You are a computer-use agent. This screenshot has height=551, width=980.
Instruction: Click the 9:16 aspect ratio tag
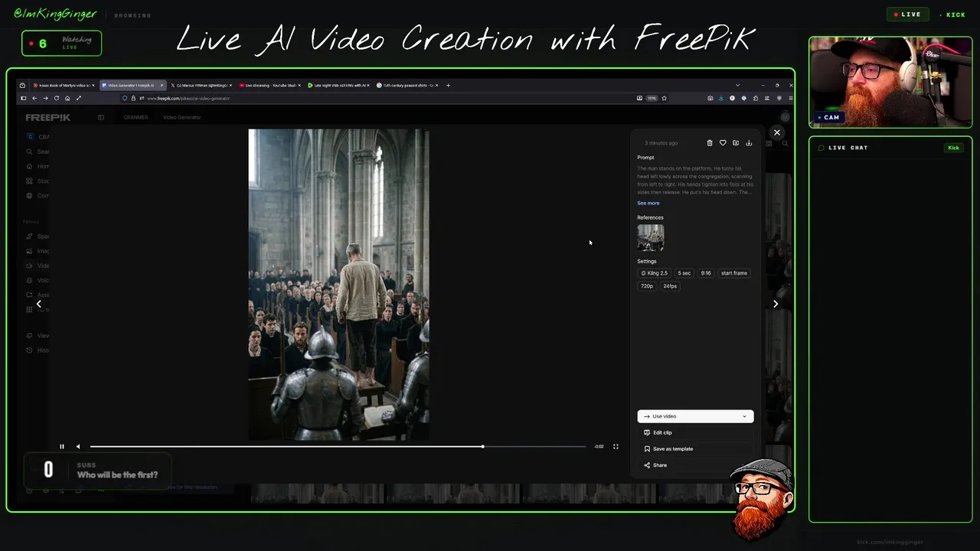click(x=706, y=273)
